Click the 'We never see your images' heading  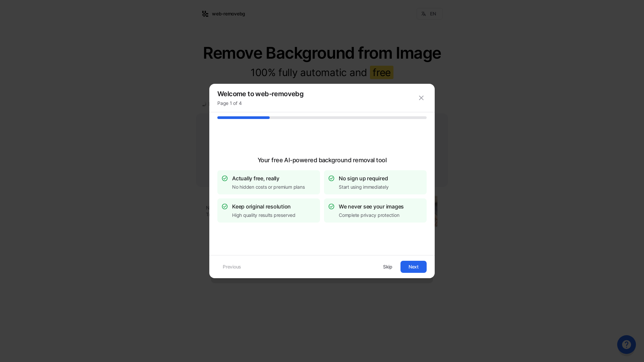coord(371,206)
